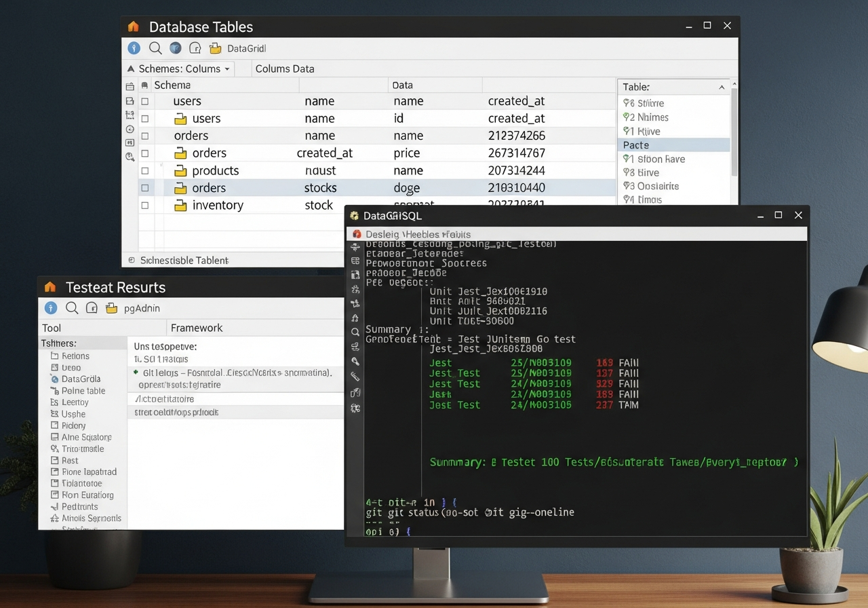868x608 pixels.
Task: Open the pgAdnin folder icon
Action: pyautogui.click(x=112, y=308)
